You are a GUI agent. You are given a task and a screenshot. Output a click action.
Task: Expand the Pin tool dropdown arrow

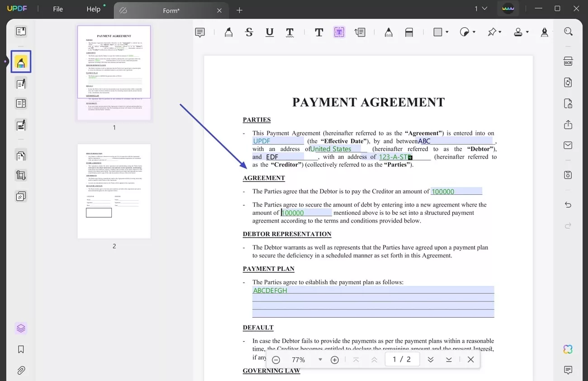[x=501, y=32]
